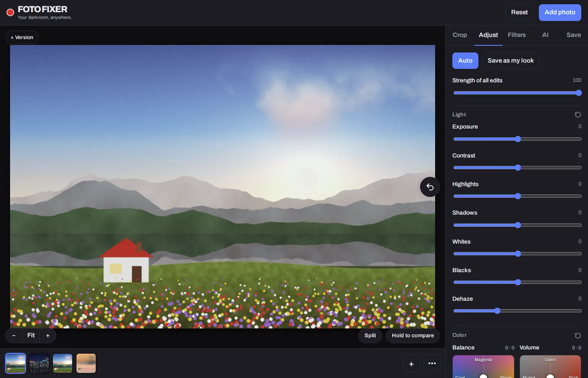
Task: Click the Exposure label
Action: tap(465, 126)
